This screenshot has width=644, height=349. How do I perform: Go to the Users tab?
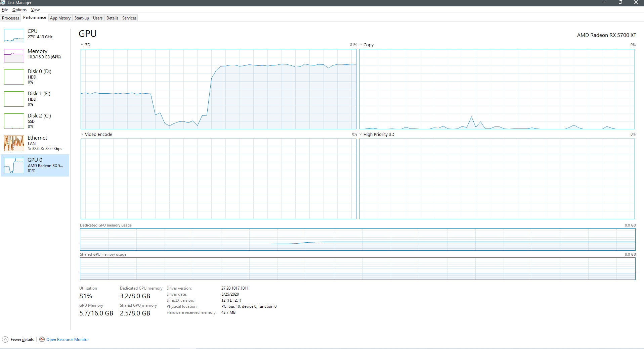pos(98,18)
